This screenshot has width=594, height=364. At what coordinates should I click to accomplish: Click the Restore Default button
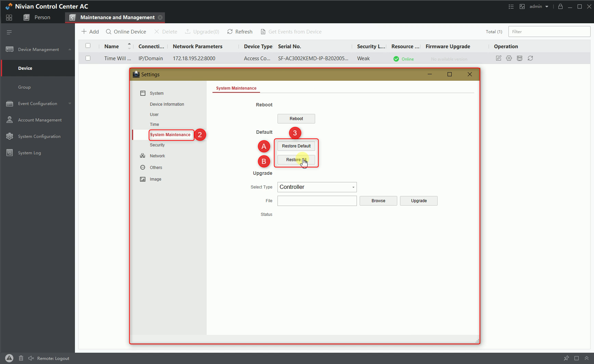tap(296, 146)
